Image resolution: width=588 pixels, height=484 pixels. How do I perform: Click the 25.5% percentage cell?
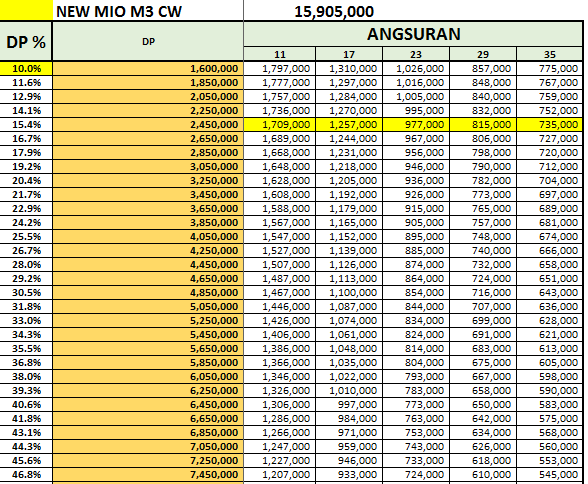click(26, 237)
